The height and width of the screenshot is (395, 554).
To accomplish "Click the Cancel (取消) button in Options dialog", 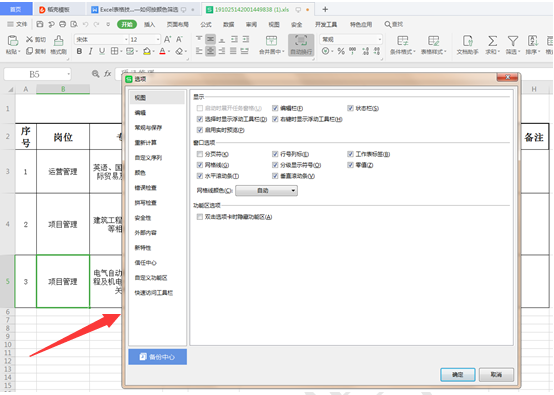I will pyautogui.click(x=496, y=375).
